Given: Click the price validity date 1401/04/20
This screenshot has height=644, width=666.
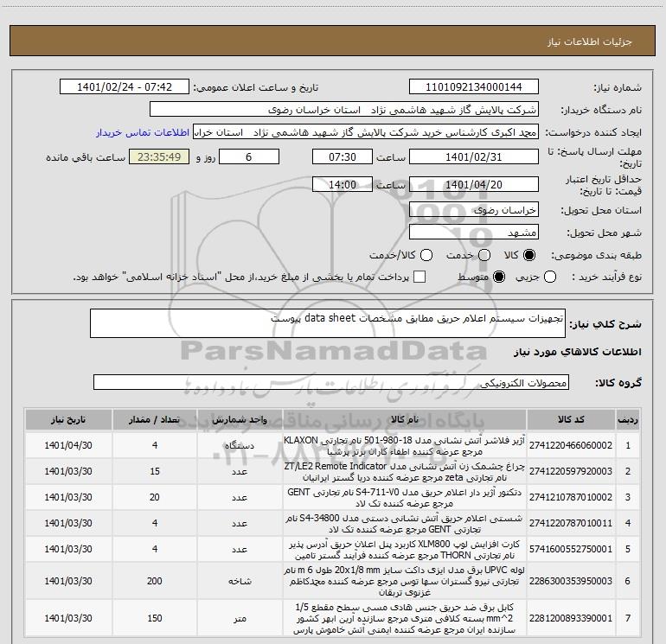Looking at the screenshot, I should pos(473,185).
